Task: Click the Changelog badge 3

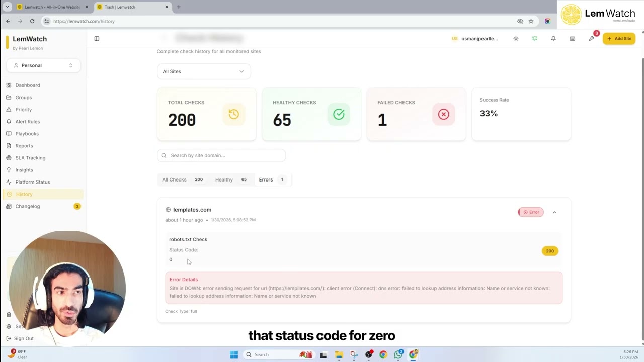Action: (77, 206)
